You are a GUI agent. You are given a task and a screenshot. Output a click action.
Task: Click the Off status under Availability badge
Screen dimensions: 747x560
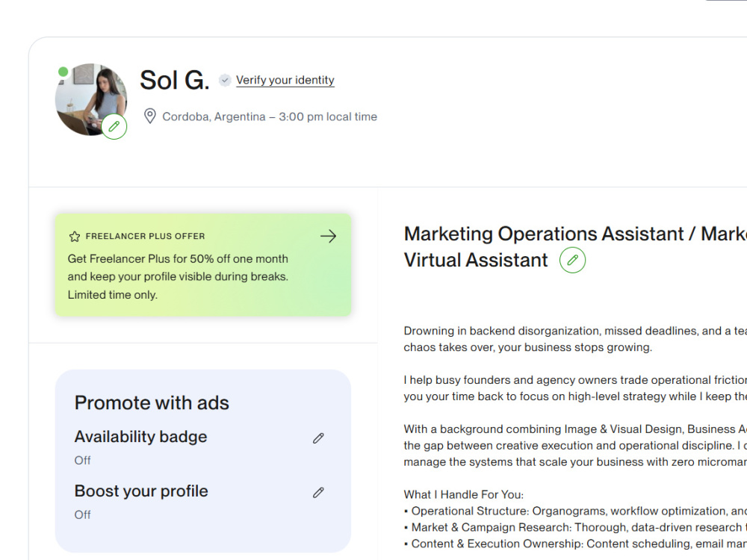coord(82,461)
